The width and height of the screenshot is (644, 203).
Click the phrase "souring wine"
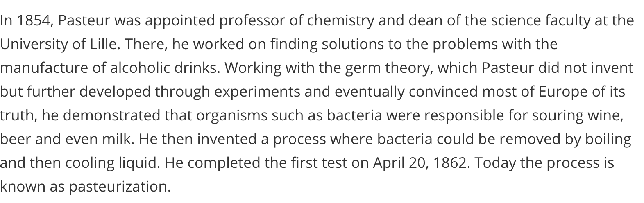point(578,115)
